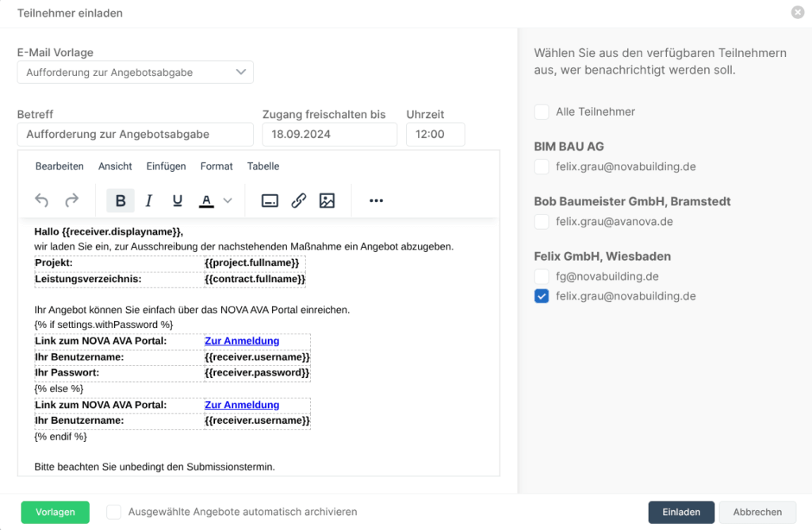Click the green Vorlagen button
The height and width of the screenshot is (530, 812).
point(56,512)
